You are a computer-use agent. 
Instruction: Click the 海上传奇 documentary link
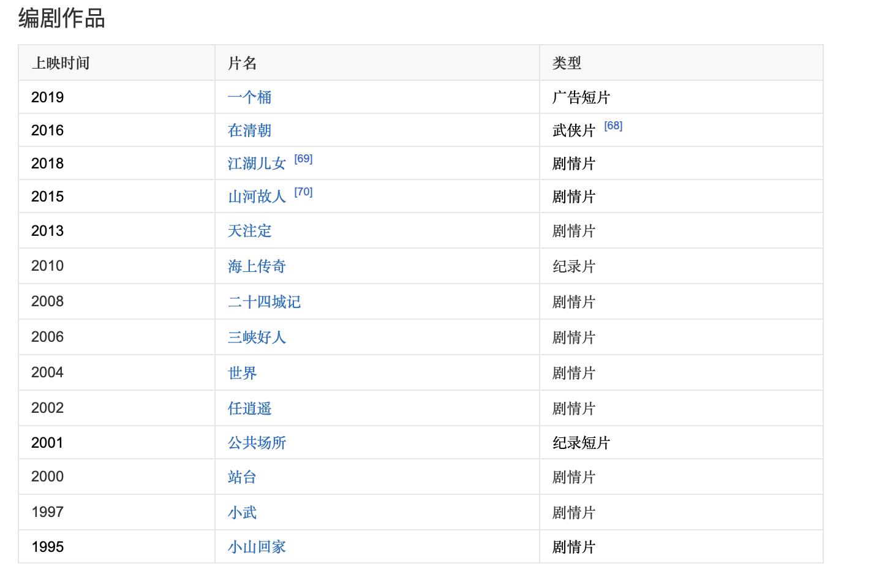pos(257,266)
